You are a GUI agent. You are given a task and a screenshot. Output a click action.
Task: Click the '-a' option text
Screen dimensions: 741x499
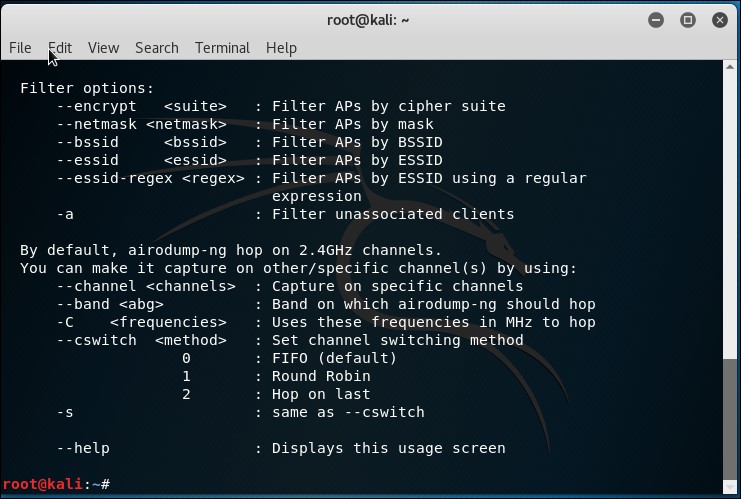(x=65, y=214)
